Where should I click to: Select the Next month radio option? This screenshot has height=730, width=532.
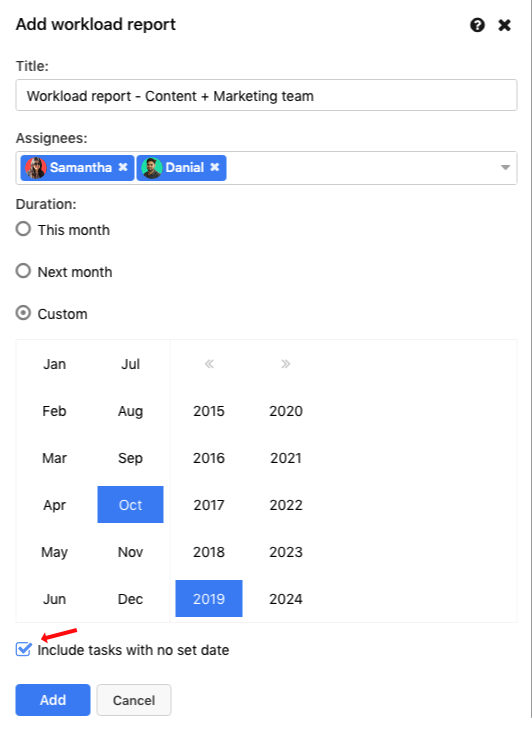coord(23,271)
